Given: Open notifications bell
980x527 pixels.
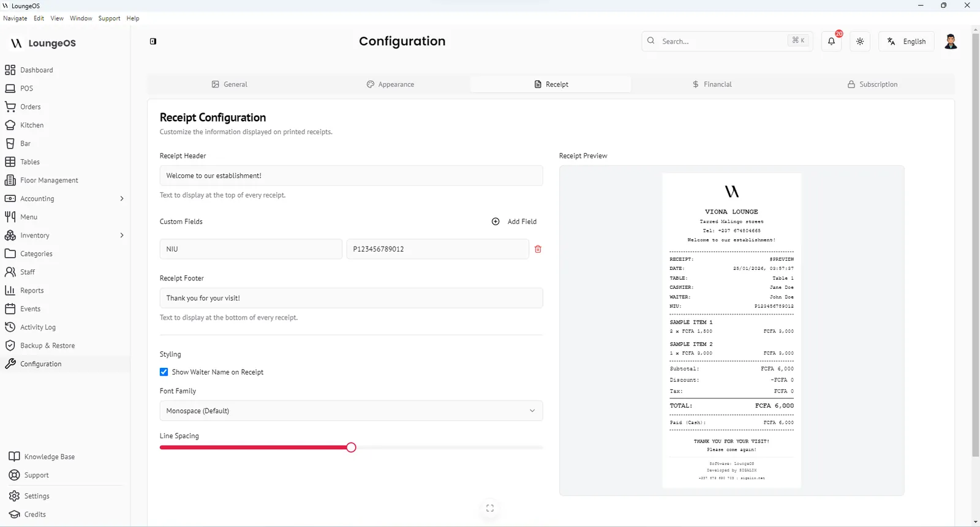Looking at the screenshot, I should click(831, 41).
